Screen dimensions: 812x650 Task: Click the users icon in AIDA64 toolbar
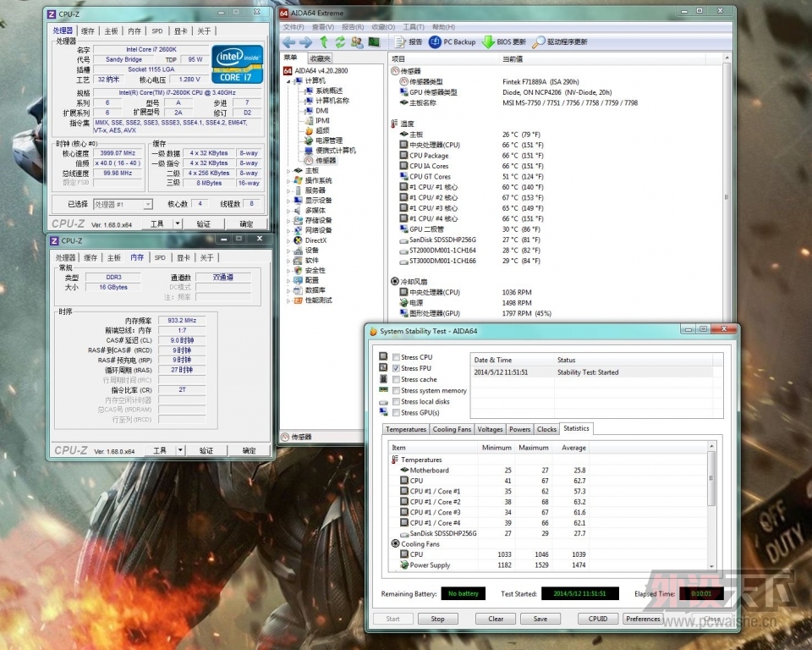[357, 42]
